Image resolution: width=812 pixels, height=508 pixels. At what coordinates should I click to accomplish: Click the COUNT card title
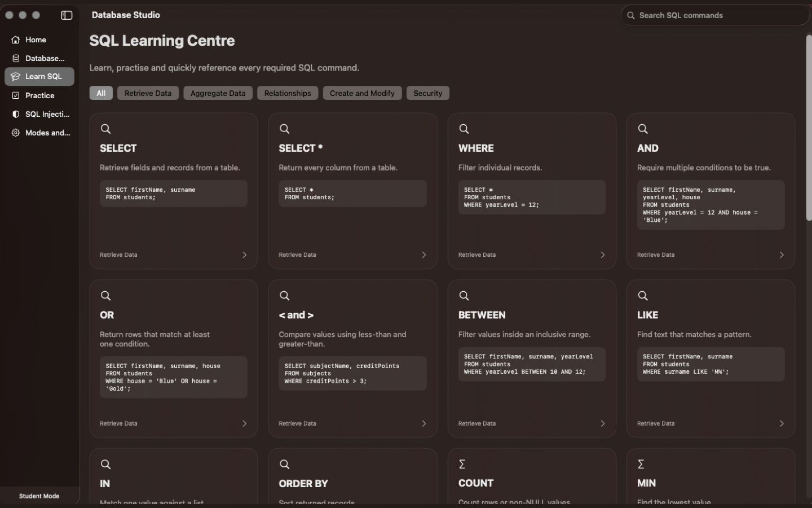tap(476, 483)
